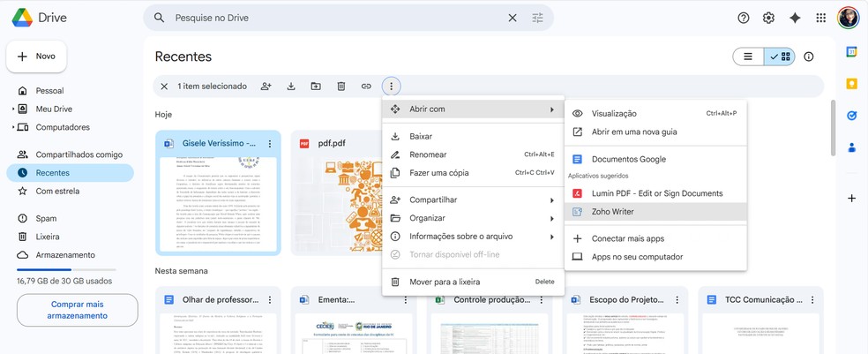Click Comprar mais armazenamento button

click(77, 310)
